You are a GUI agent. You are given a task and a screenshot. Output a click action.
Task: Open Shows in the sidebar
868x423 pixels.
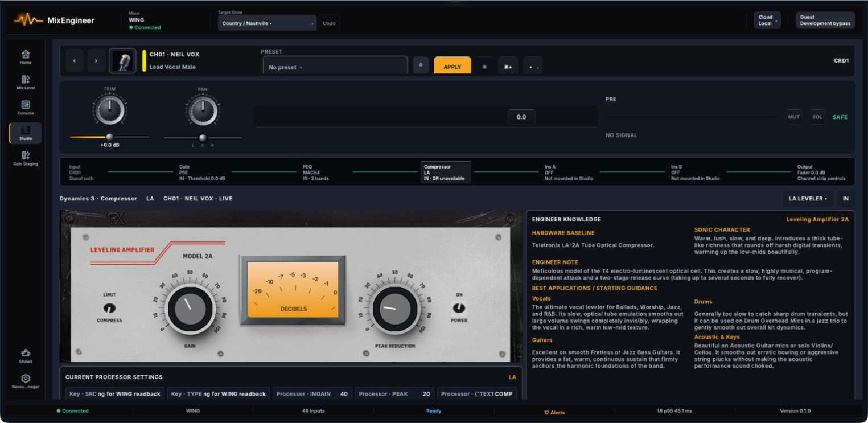[x=26, y=356]
